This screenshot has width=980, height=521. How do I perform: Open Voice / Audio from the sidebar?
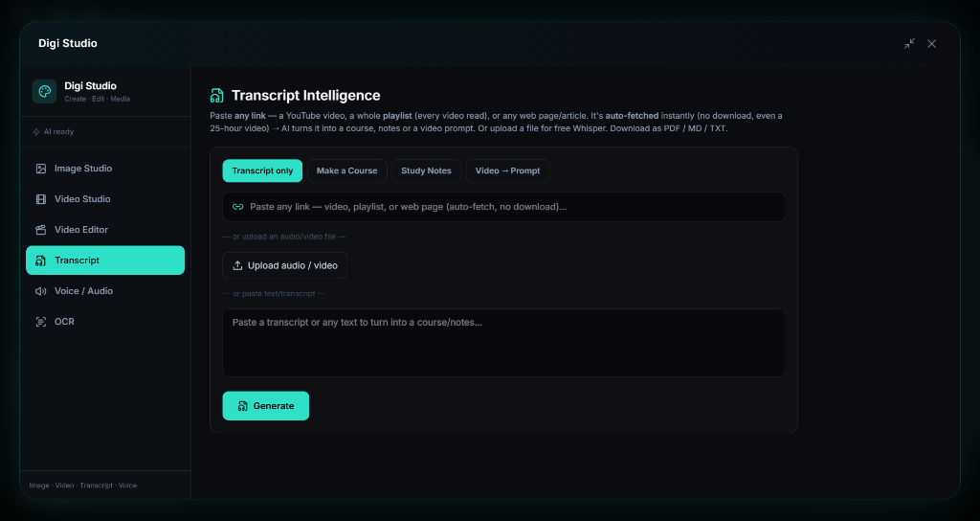click(x=105, y=291)
